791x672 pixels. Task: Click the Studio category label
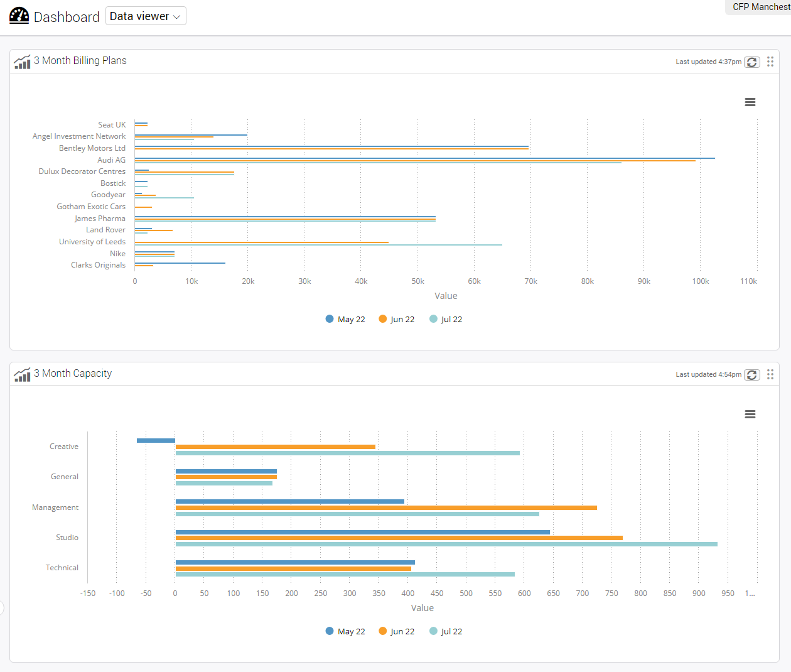pos(67,538)
